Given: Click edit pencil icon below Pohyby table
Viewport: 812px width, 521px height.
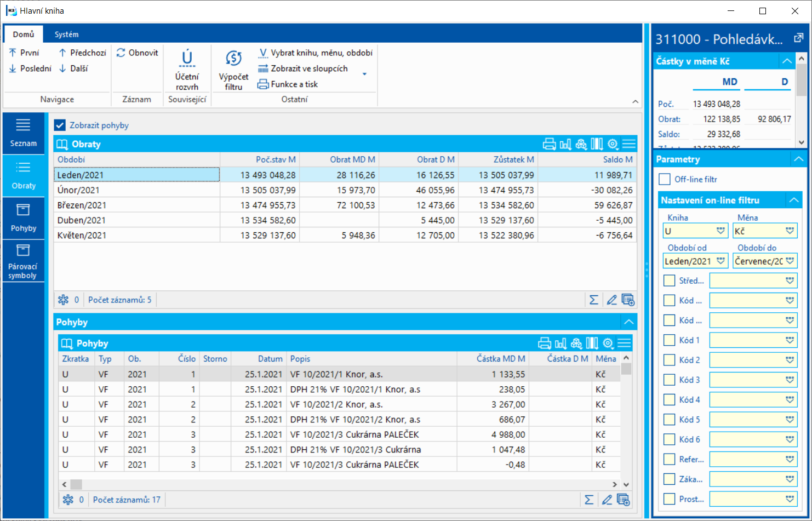Looking at the screenshot, I should [x=607, y=500].
